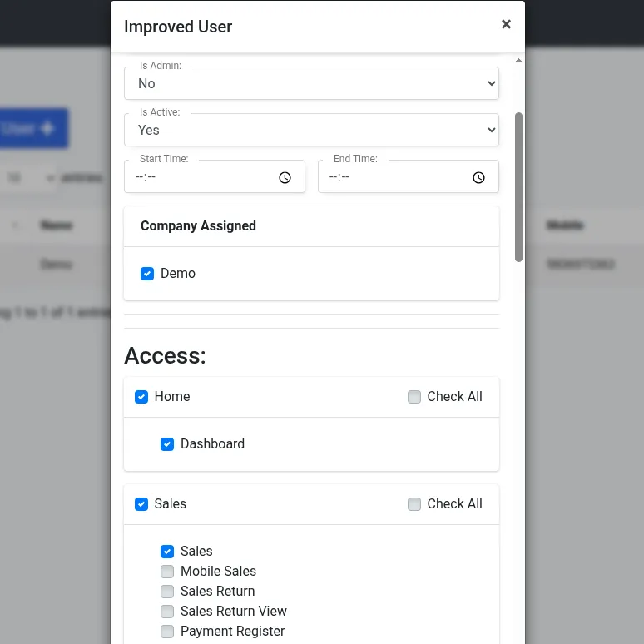The width and height of the screenshot is (644, 644).
Task: Uncheck the Sales section header checkbox
Action: [141, 504]
